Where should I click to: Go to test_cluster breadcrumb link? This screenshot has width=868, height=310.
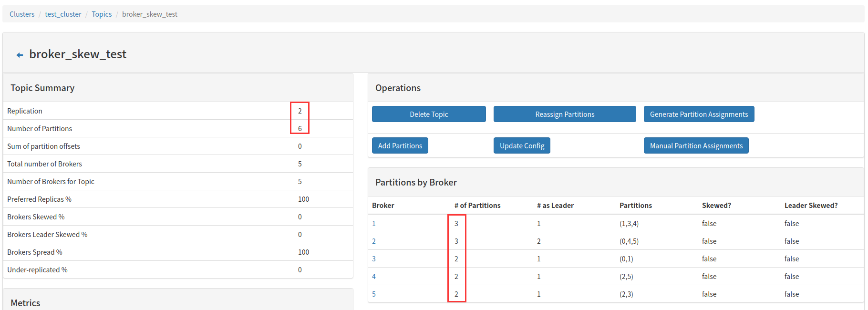(x=63, y=14)
